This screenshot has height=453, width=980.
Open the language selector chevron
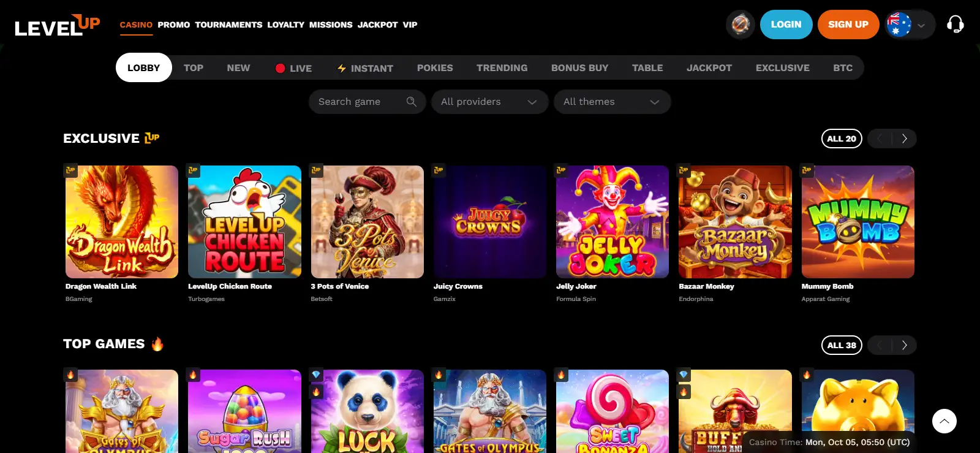[x=921, y=25]
